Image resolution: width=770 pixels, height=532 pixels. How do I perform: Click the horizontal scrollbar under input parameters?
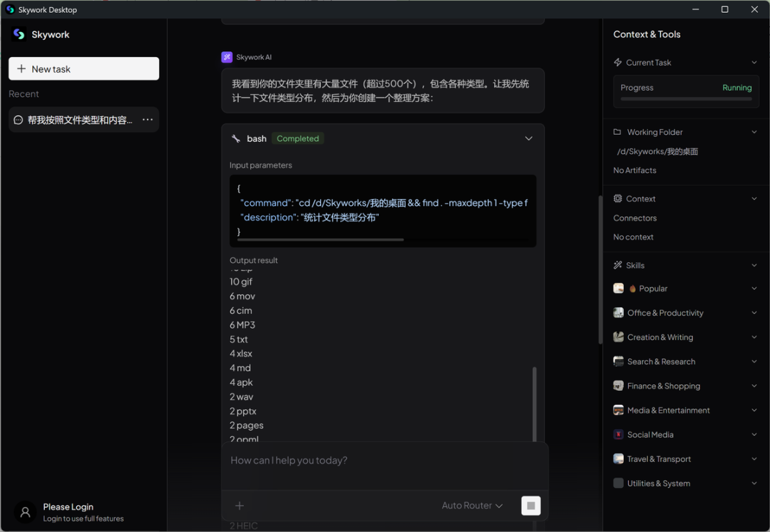[x=320, y=240]
